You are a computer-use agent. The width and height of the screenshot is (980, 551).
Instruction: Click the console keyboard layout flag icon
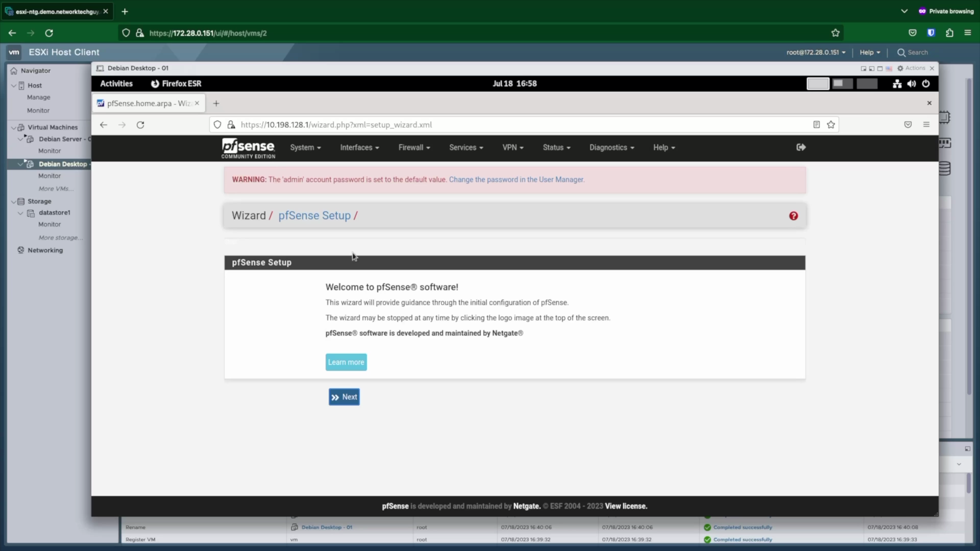coord(889,68)
